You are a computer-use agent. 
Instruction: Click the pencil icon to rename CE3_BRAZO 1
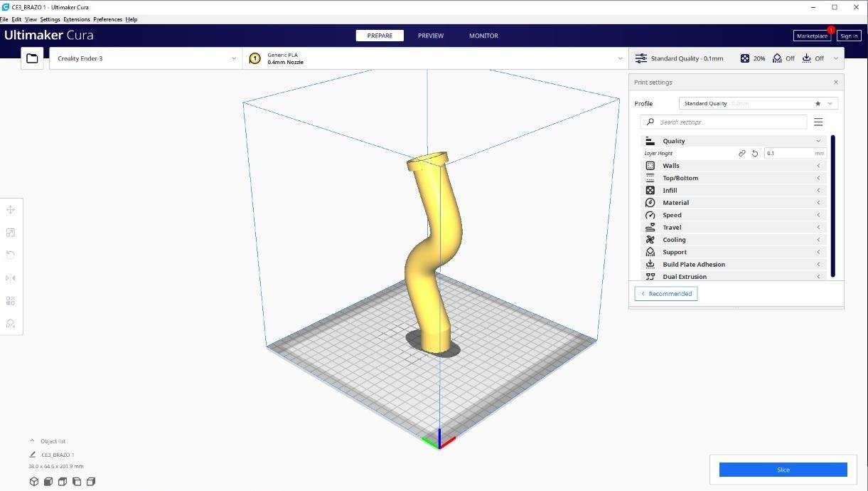33,455
